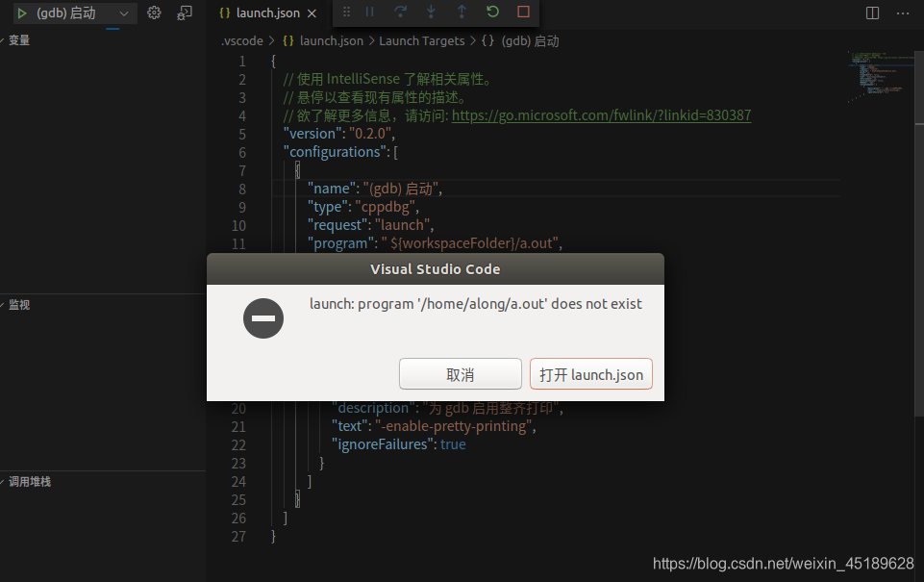Click the "-enable-pretty-printing" value

(x=453, y=426)
